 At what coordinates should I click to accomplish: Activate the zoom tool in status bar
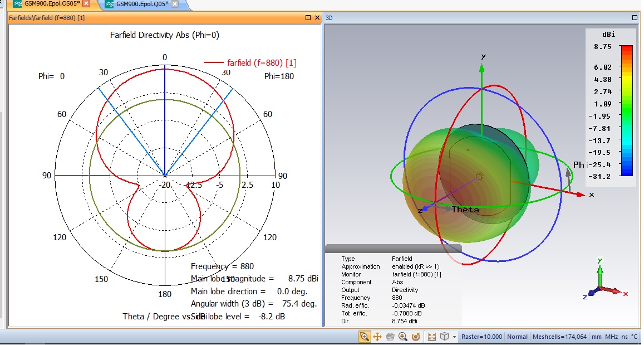[365, 337]
